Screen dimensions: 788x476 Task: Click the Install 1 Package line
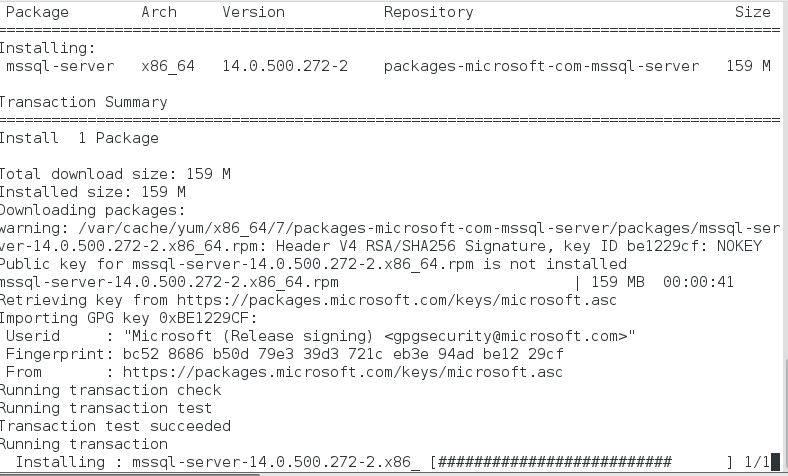pyautogui.click(x=79, y=138)
